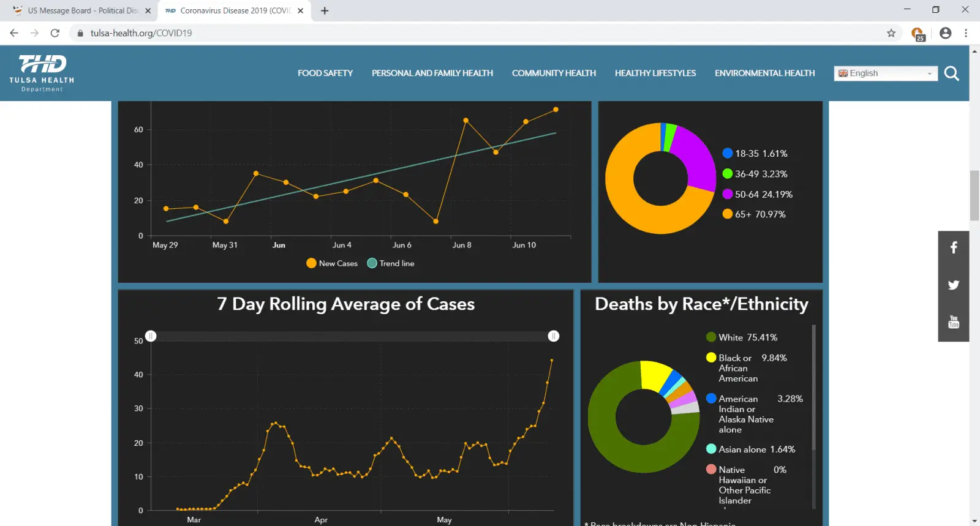Open the YouTube social icon

953,322
